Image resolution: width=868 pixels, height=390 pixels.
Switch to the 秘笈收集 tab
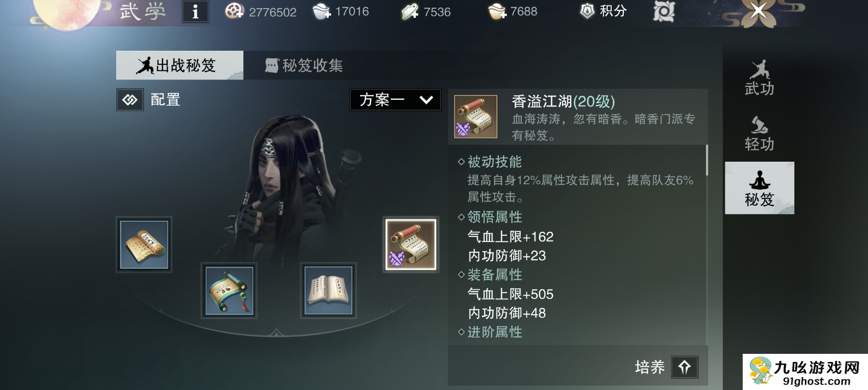click(304, 65)
